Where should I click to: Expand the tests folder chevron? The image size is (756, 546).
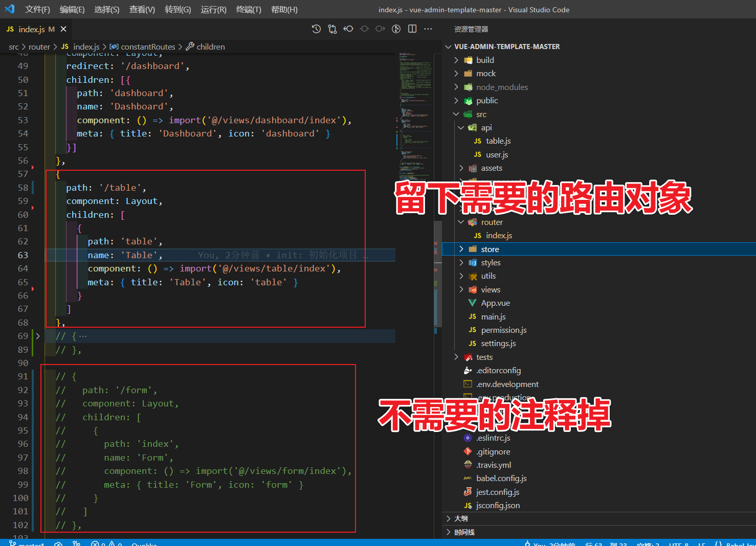tap(456, 357)
